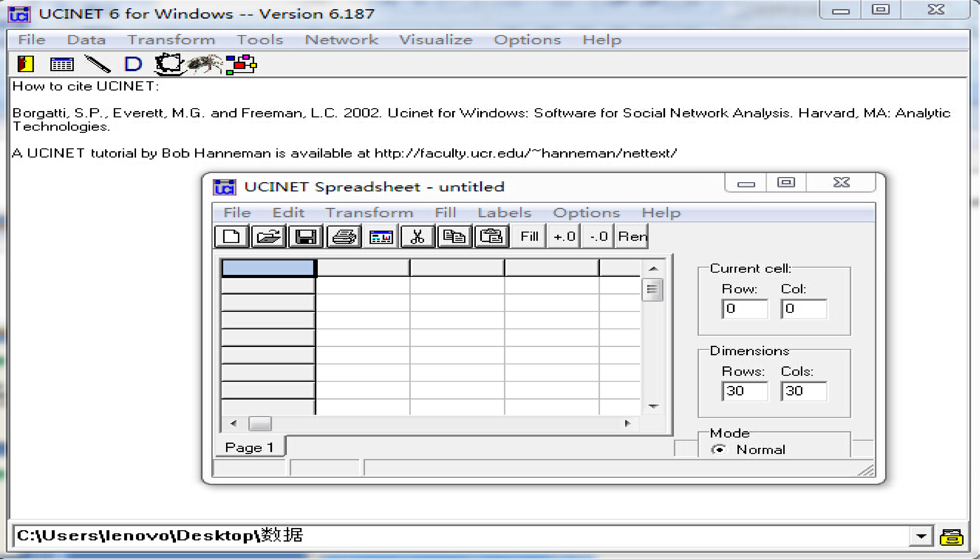Screen dimensions: 980x559
Task: Click the Open folder icon in spreadsheet
Action: (268, 236)
